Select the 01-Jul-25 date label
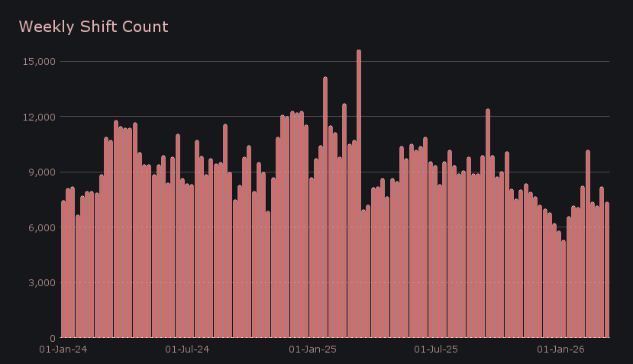The width and height of the screenshot is (633, 364). click(435, 350)
